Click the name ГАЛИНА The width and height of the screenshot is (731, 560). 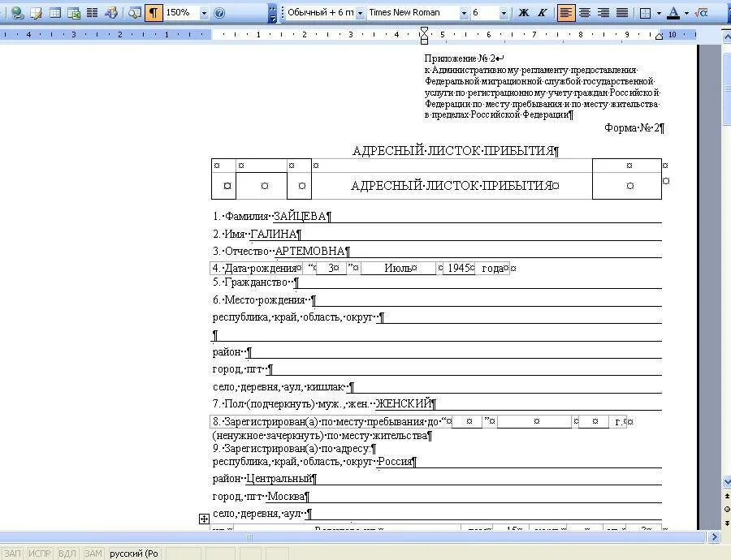273,234
